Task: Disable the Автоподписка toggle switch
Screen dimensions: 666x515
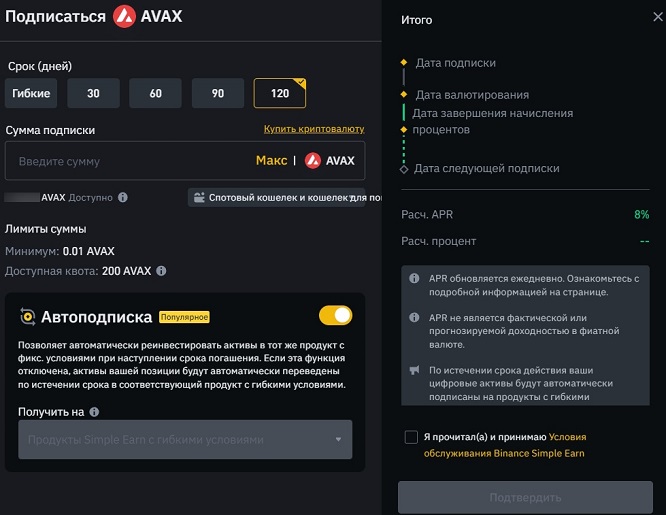Action: 335,316
